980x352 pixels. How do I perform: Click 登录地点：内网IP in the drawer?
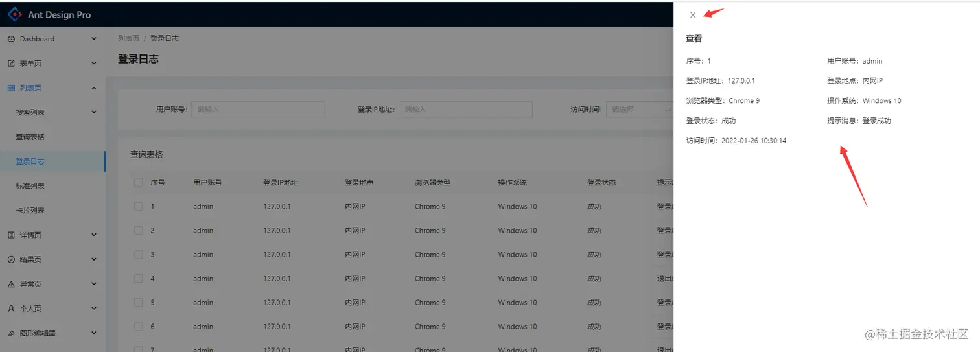[x=855, y=81]
